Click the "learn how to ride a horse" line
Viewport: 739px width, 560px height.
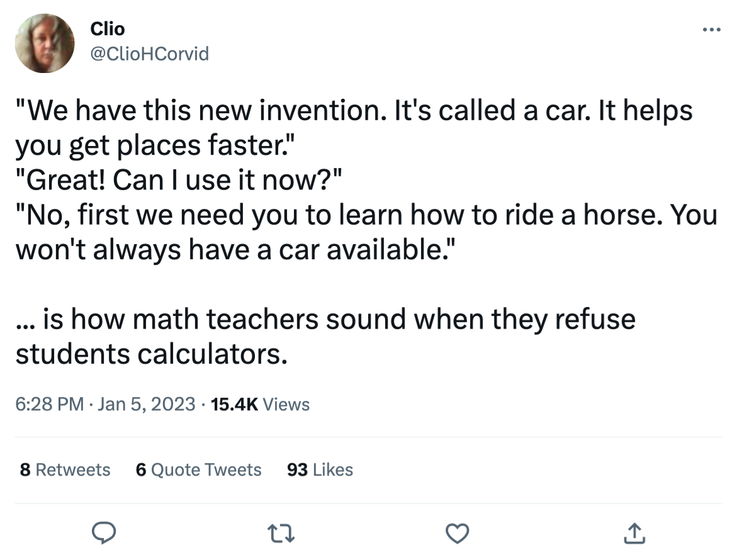pyautogui.click(x=365, y=216)
